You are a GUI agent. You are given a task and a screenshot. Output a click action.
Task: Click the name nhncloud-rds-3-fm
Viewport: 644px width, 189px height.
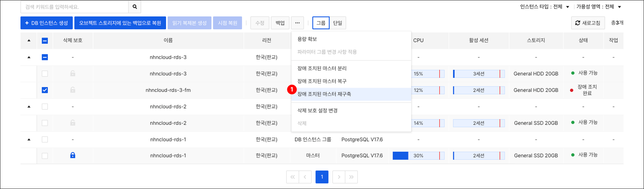[x=168, y=90]
